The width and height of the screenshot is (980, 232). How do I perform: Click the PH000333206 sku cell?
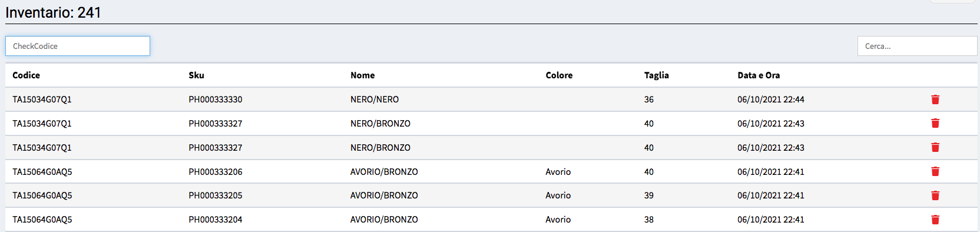[216, 172]
